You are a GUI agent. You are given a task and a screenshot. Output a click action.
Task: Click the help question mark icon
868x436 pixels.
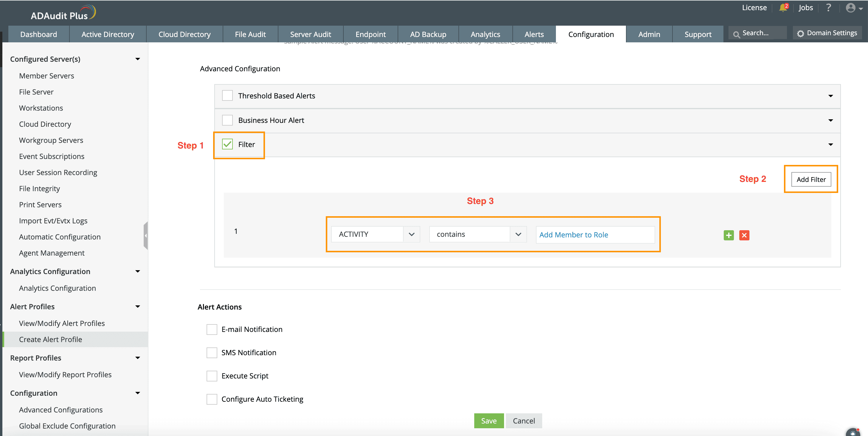coord(828,8)
